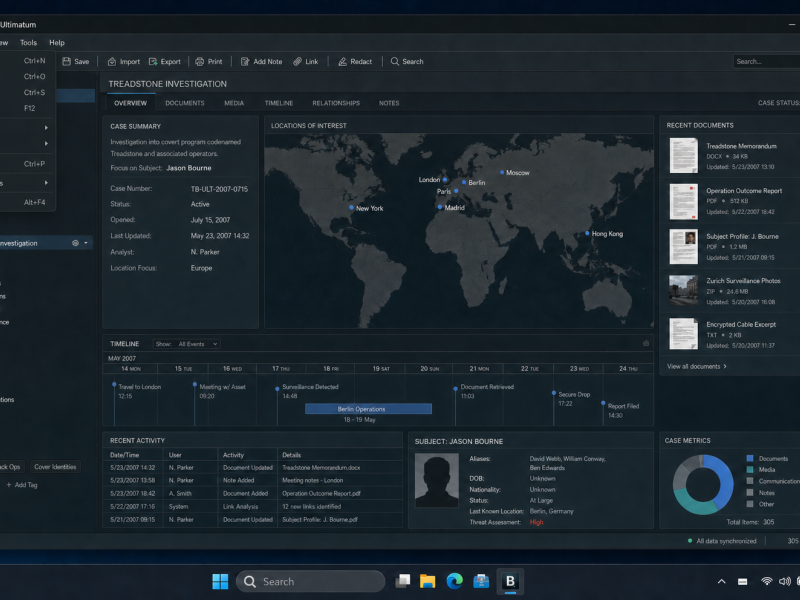The height and width of the screenshot is (600, 800).
Task: Click the B app icon in taskbar
Action: (x=510, y=581)
